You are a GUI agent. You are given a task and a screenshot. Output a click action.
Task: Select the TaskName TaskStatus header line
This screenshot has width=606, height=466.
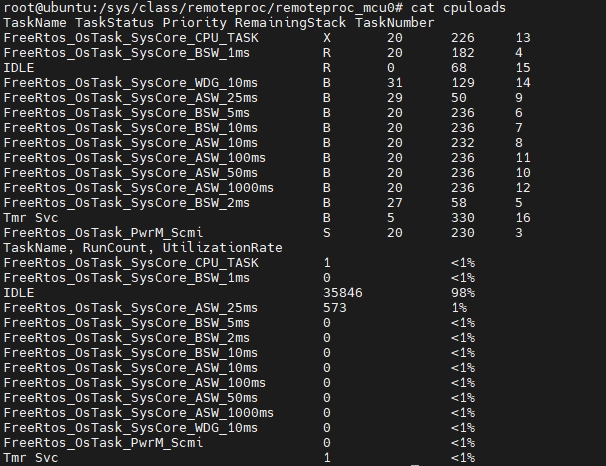(219, 23)
